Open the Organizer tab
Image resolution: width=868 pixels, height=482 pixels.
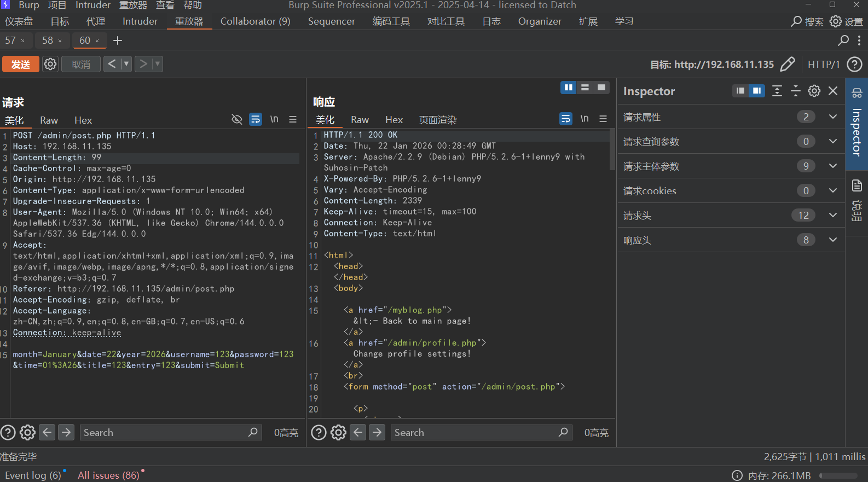[x=540, y=21]
